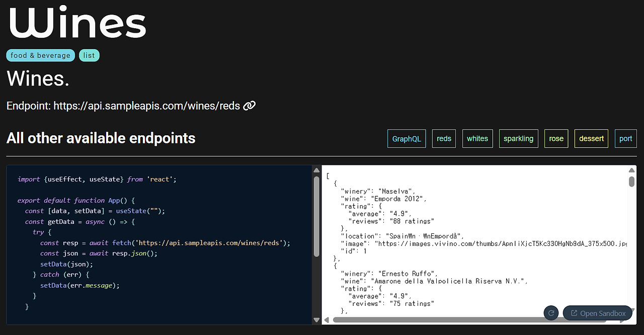Select the whites endpoint button
The height and width of the screenshot is (335, 644).
(477, 139)
